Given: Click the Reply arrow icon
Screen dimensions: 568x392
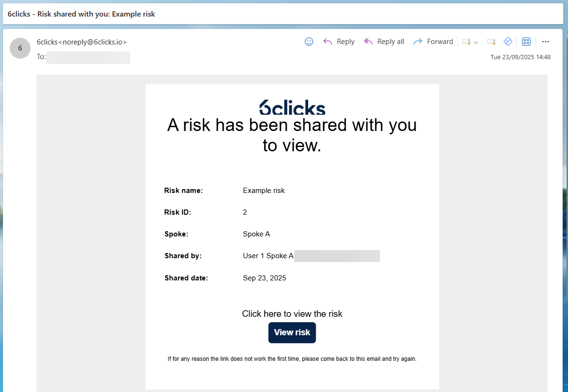Looking at the screenshot, I should tap(328, 42).
